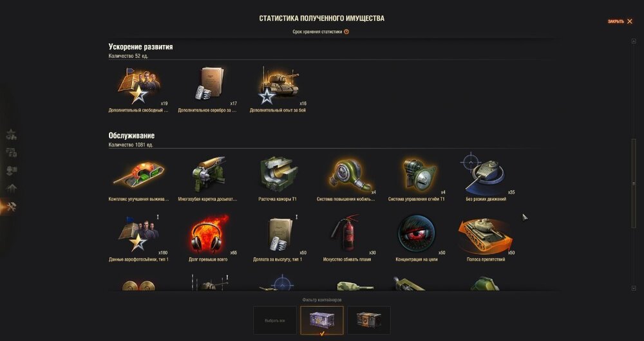Close the statistics window via Закрыть
The width and height of the screenshot is (644, 341).
[x=620, y=21]
